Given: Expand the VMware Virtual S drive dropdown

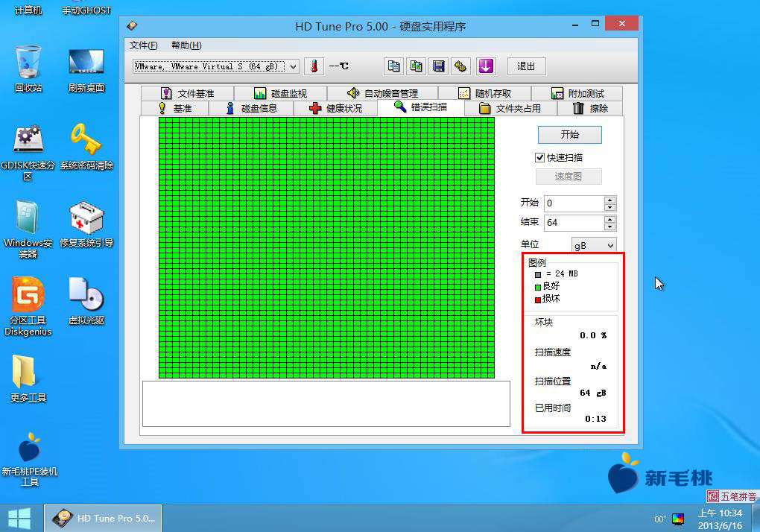Looking at the screenshot, I should pos(294,66).
